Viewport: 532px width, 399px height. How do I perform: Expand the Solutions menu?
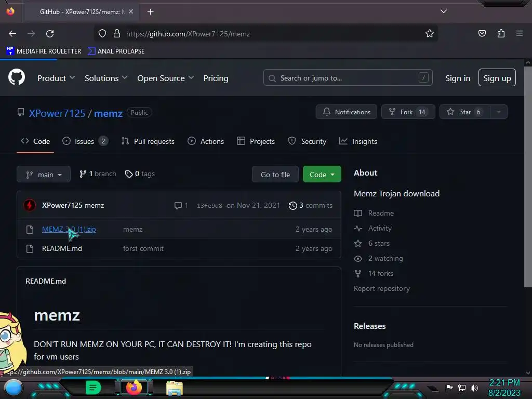pyautogui.click(x=106, y=78)
